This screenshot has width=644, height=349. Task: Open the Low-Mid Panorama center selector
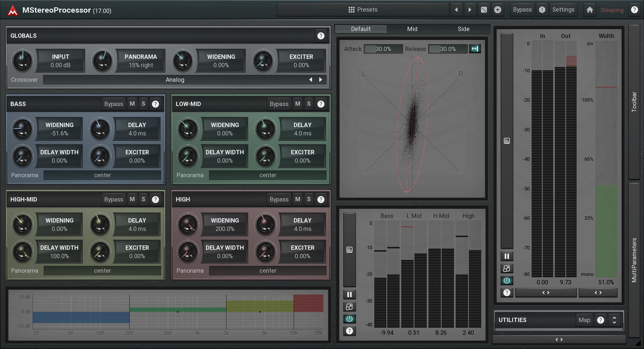(268, 175)
